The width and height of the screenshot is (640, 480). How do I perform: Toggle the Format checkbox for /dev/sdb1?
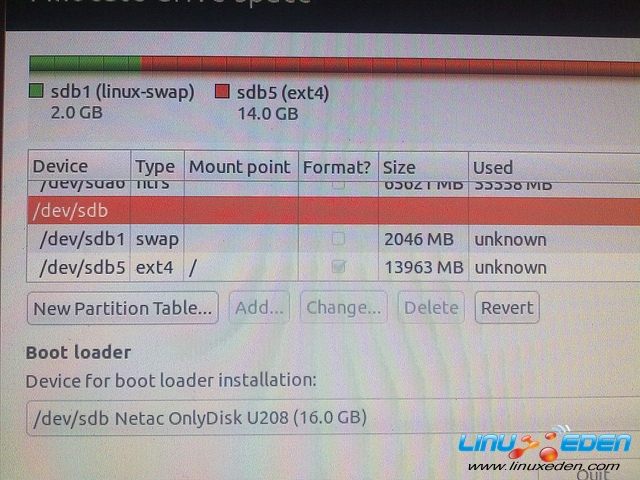tap(338, 238)
